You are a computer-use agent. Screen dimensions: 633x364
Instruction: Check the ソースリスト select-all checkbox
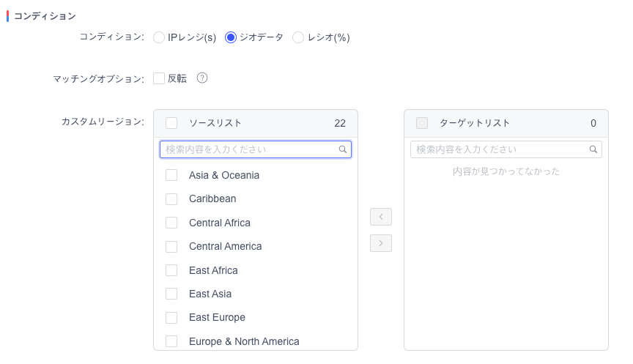click(171, 123)
